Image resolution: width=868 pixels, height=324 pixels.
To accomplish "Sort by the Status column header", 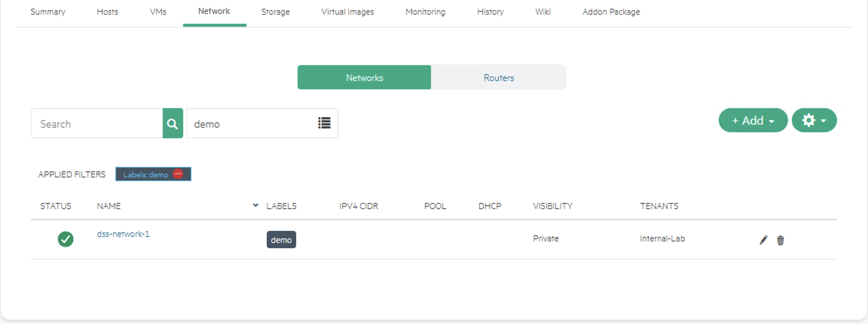I will 56,206.
